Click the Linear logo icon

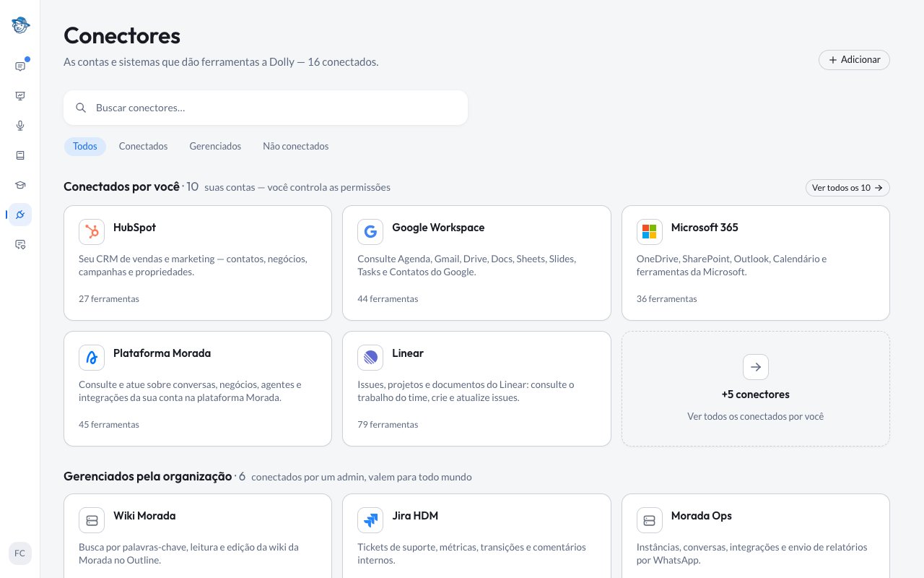370,358
